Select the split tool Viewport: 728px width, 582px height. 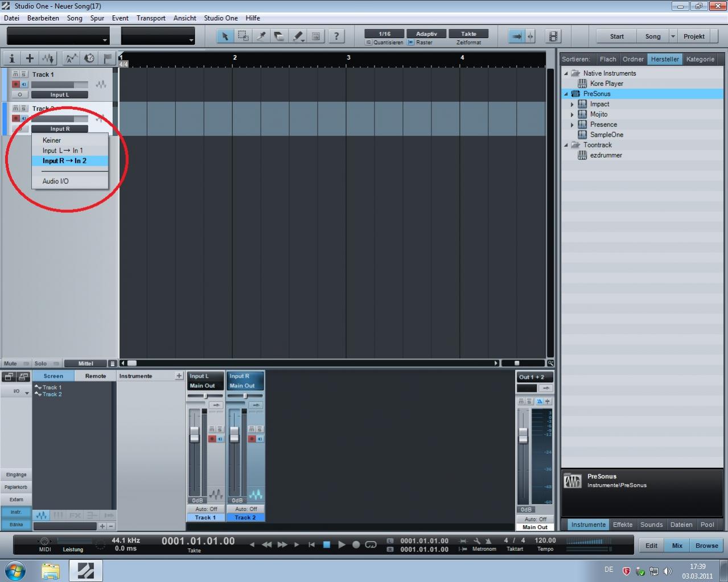point(261,36)
